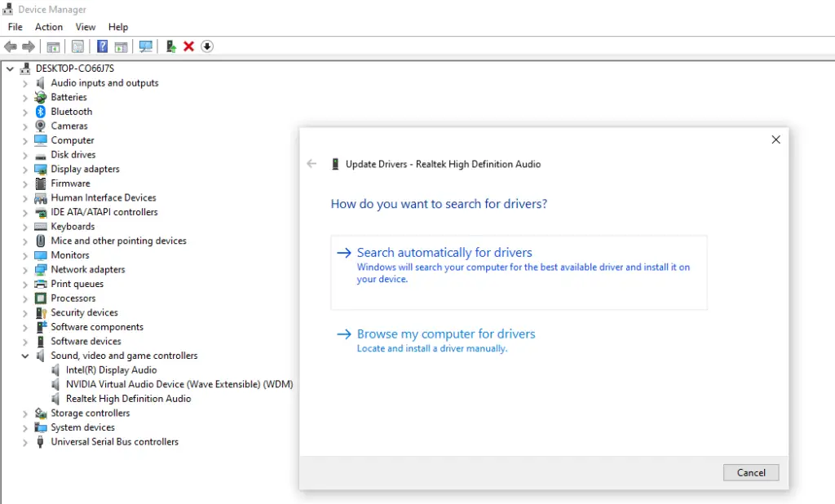Toggle the Action Pane toolbar icon
Viewport: 835px width, 504px height.
pos(121,46)
